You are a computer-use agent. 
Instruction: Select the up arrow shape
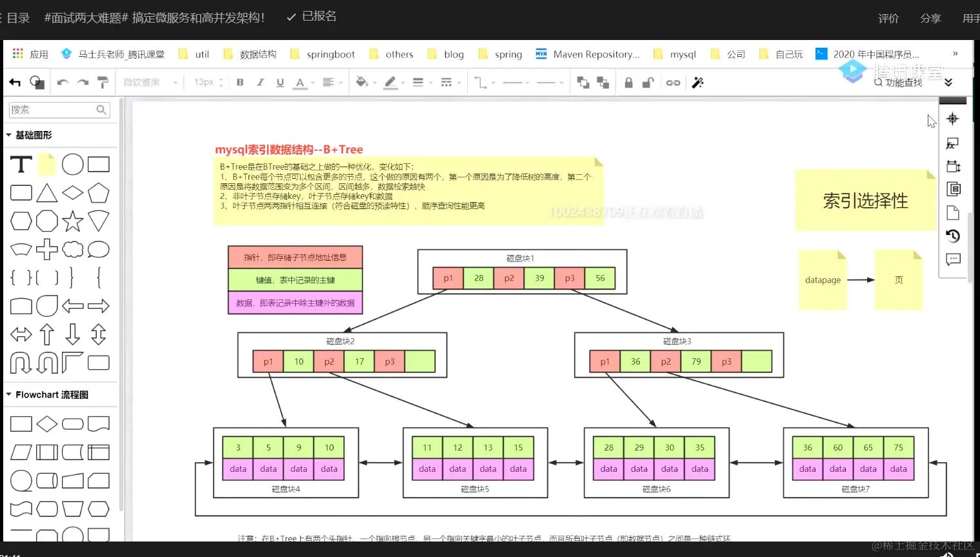coord(47,334)
